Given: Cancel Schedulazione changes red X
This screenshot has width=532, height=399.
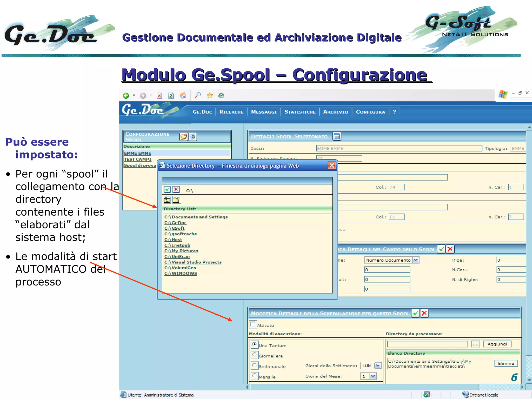Looking at the screenshot, I should 424,313.
